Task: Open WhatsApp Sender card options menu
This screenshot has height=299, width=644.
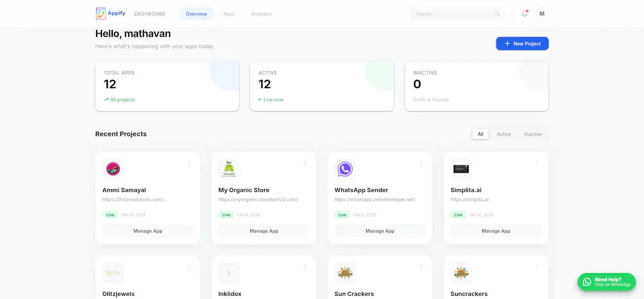Action: pos(421,163)
